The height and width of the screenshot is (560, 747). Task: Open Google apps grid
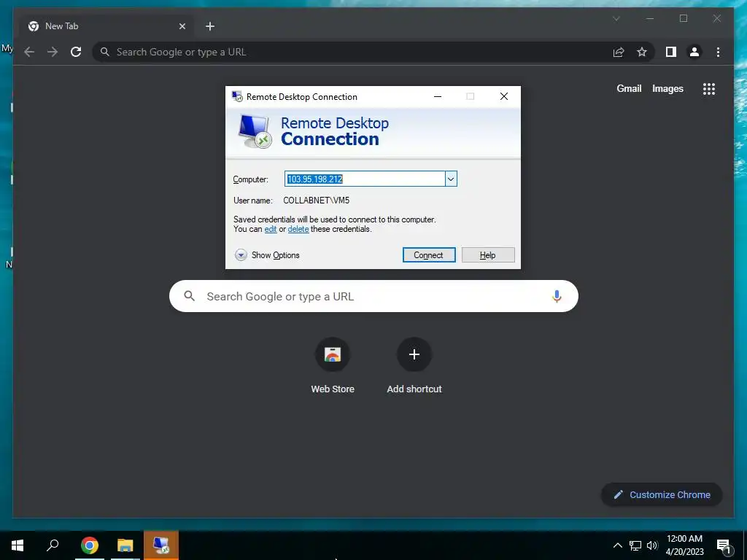709,88
